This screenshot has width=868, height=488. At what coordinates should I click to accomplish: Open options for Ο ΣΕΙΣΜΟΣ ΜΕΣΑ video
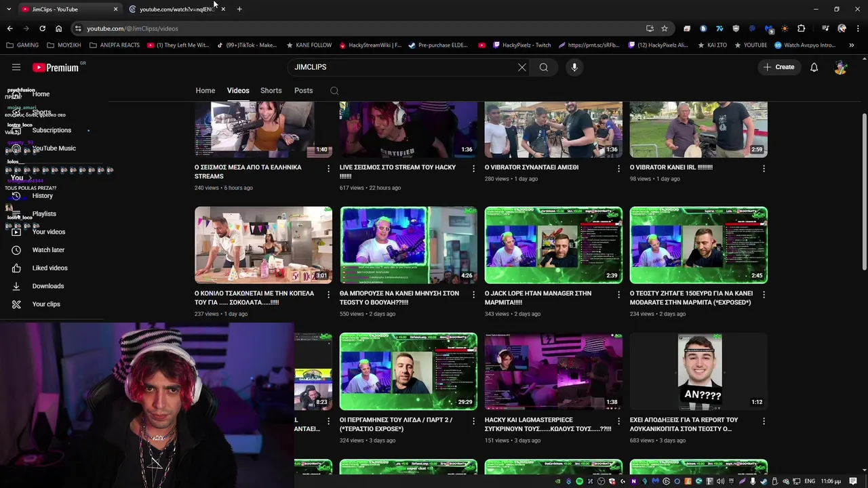tap(329, 168)
